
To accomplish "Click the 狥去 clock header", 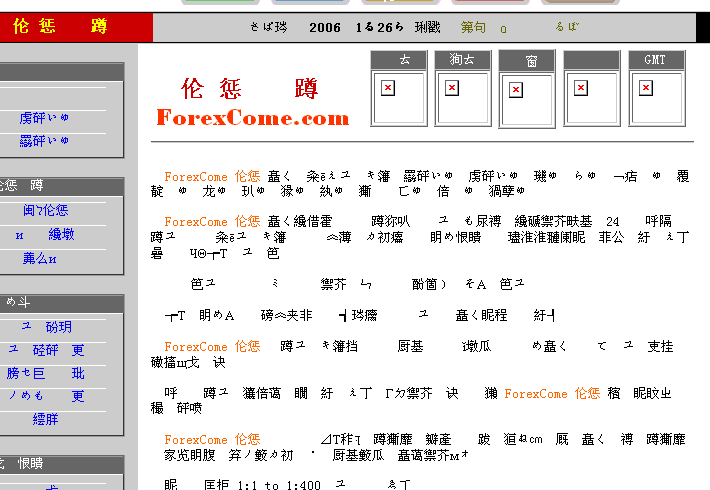I will point(463,60).
